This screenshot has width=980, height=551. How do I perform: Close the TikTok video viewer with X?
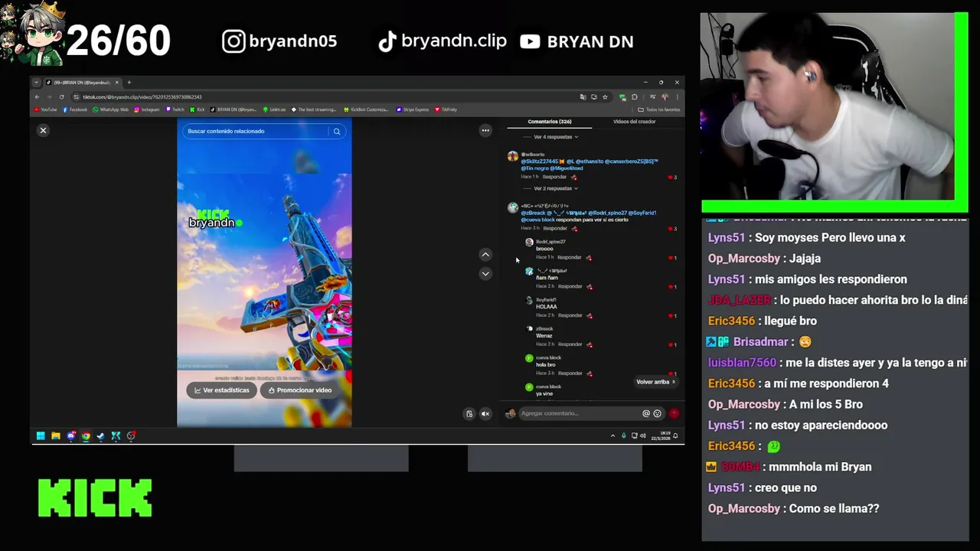click(43, 130)
